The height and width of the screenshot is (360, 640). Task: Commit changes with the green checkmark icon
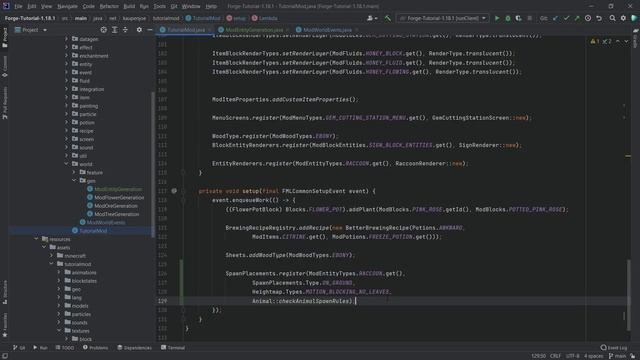[566, 18]
